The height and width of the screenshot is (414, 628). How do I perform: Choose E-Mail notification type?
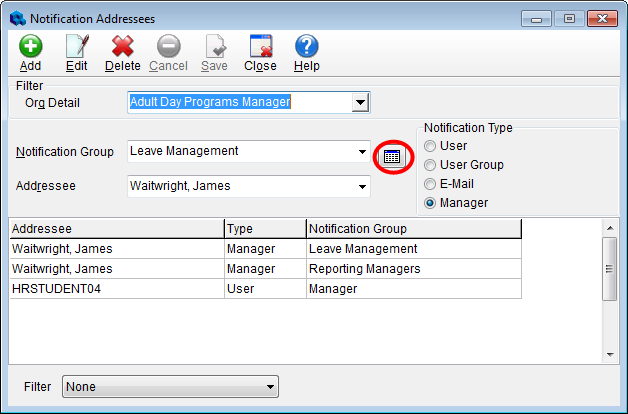[431, 184]
